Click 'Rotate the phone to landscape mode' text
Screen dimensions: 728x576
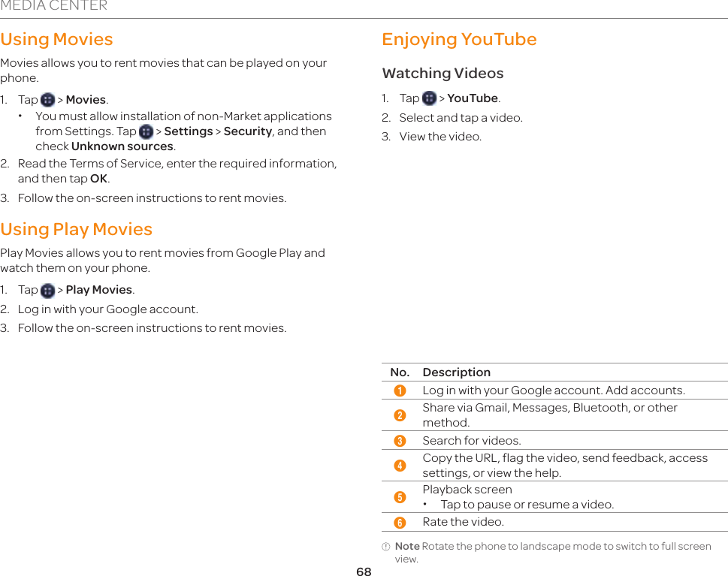coord(553,552)
